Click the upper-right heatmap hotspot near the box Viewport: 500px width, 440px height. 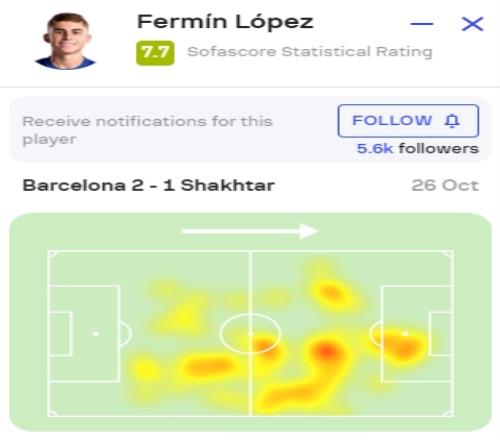331,293
